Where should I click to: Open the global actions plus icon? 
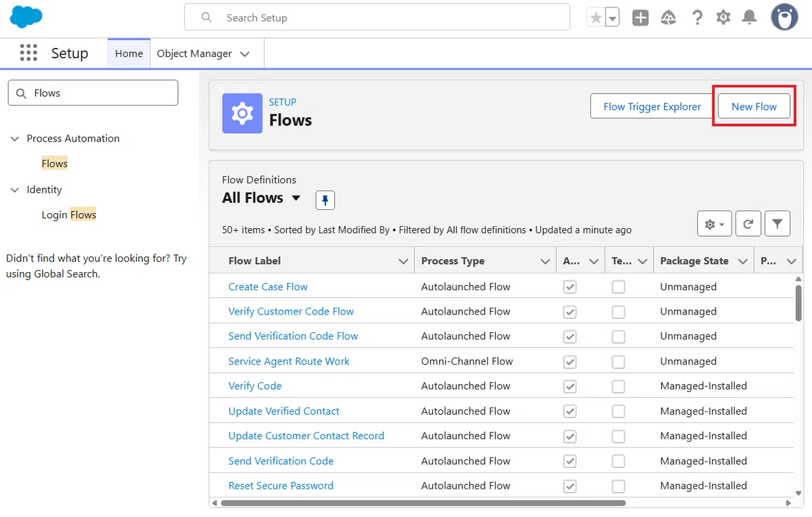pyautogui.click(x=640, y=18)
